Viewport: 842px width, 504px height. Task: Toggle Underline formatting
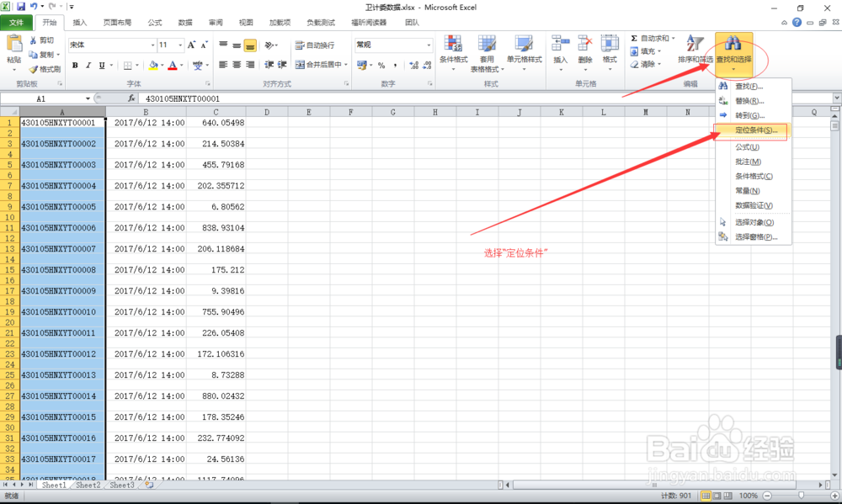tap(102, 66)
